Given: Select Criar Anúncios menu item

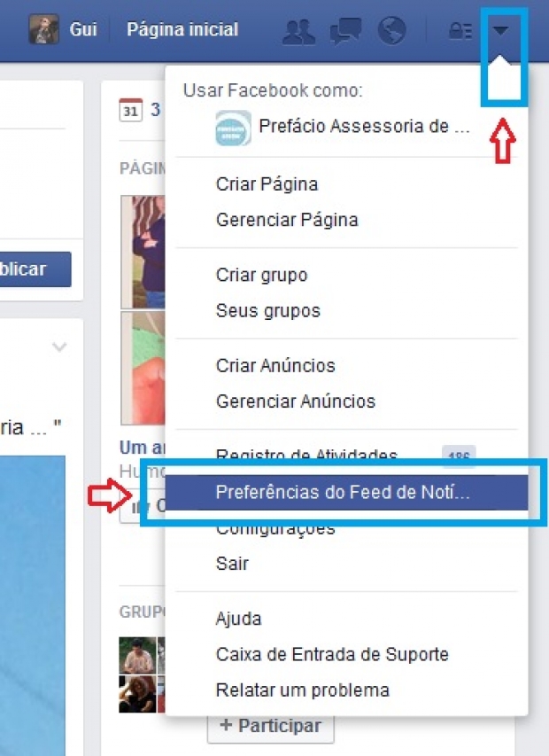Looking at the screenshot, I should (x=275, y=365).
